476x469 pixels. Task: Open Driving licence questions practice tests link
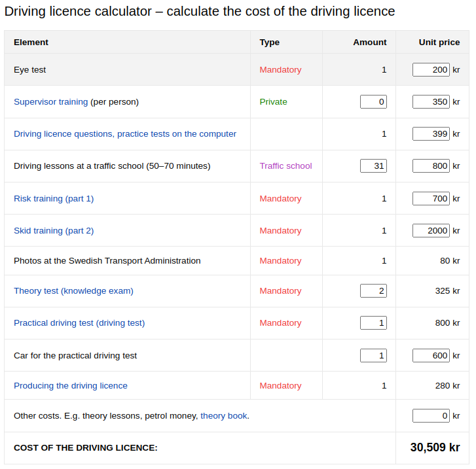[125, 134]
